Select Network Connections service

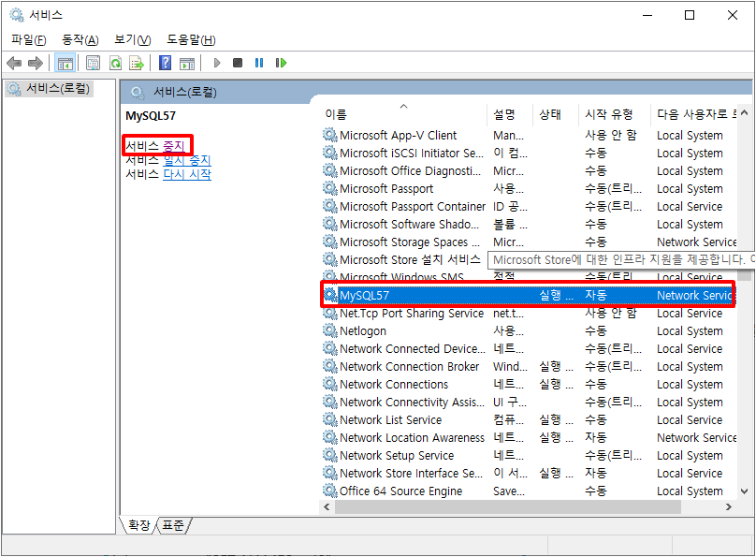point(529,385)
